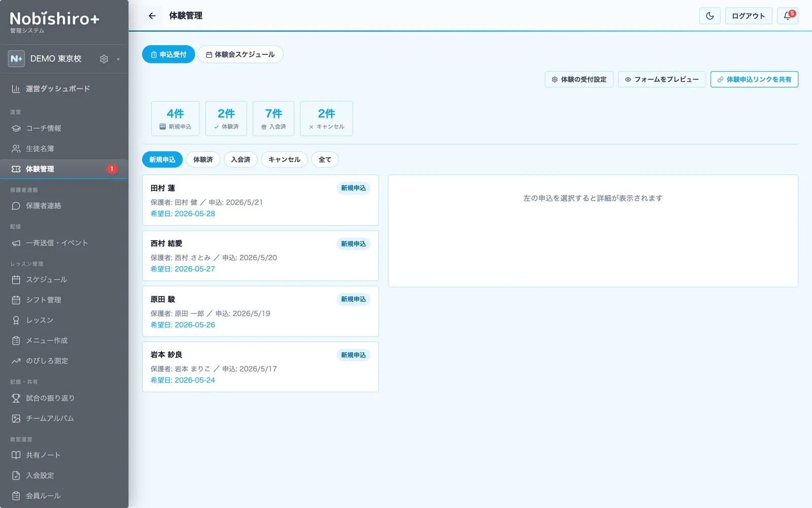The width and height of the screenshot is (812, 508).
Task: Open 一斉送信・イベント in sidebar
Action: (x=64, y=243)
